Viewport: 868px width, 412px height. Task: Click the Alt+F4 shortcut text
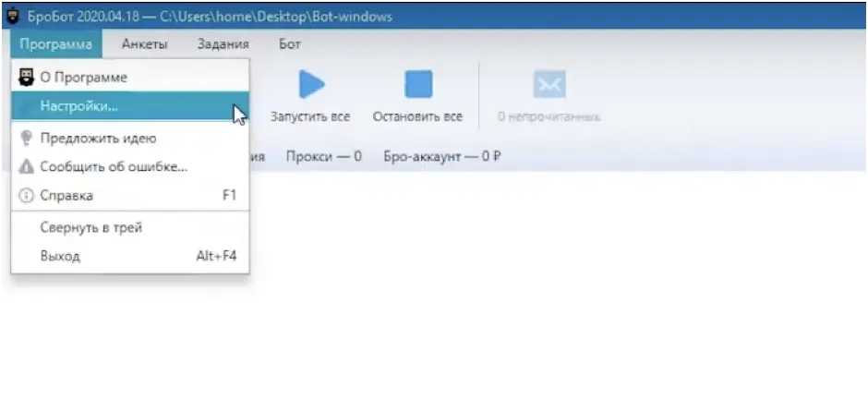click(216, 257)
